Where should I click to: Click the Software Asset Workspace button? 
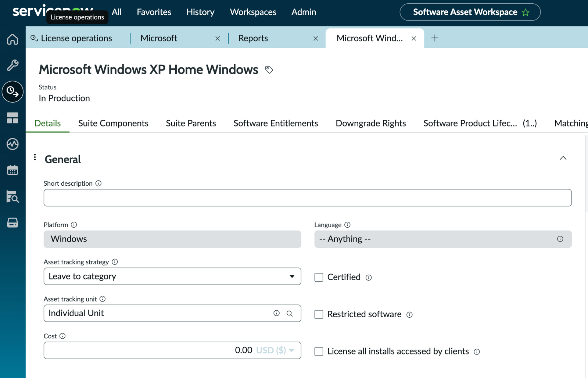470,12
